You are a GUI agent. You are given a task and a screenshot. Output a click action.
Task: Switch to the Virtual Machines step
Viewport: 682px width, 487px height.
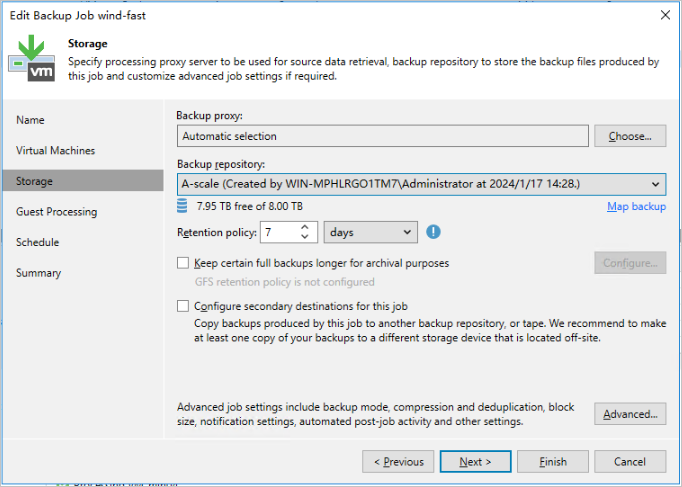pos(56,151)
